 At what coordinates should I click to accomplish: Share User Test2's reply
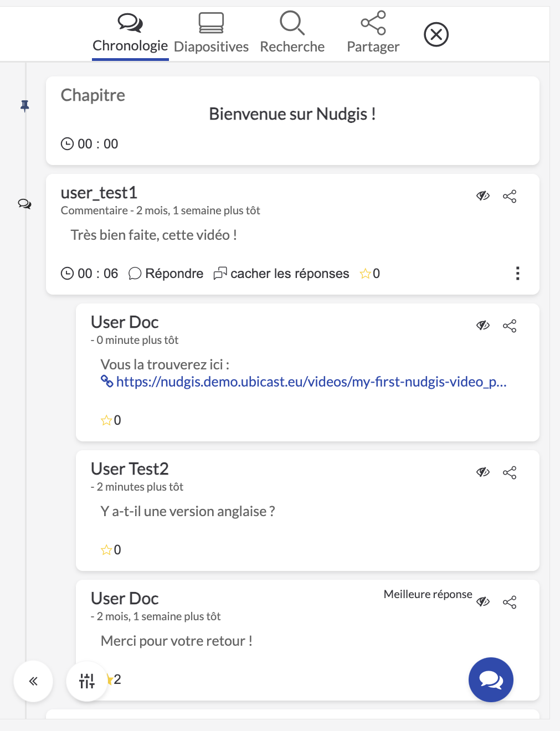510,472
